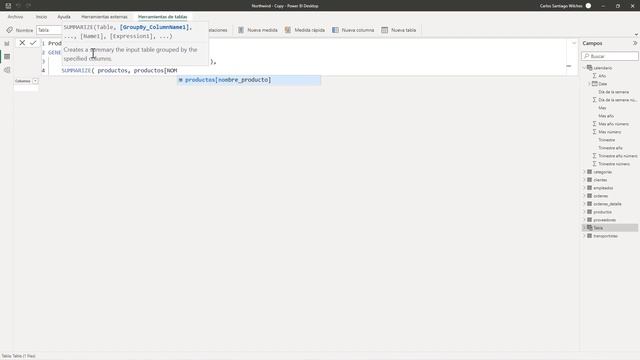Select the Día de la semana field
This screenshot has width=640, height=360.
tap(613, 92)
